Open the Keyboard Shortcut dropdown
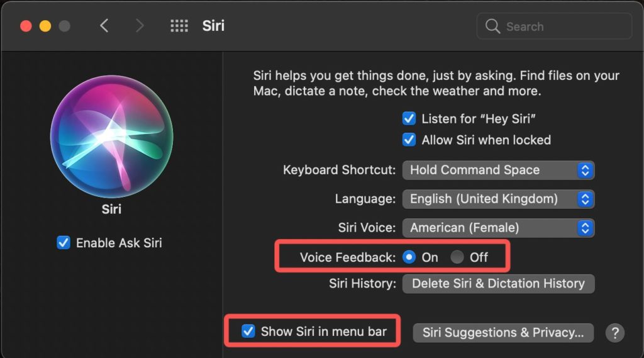The width and height of the screenshot is (644, 358). (x=498, y=170)
